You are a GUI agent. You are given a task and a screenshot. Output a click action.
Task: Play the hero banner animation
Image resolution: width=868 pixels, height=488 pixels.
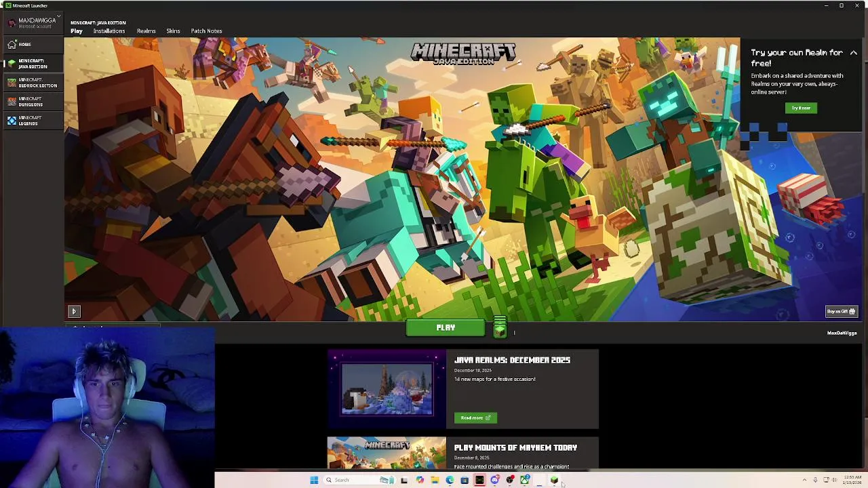(x=74, y=312)
